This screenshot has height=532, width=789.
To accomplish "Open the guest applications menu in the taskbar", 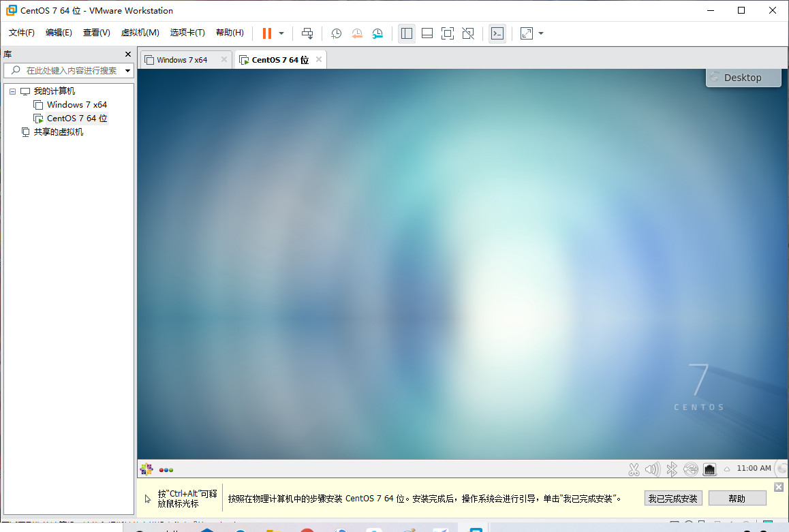I will 146,469.
